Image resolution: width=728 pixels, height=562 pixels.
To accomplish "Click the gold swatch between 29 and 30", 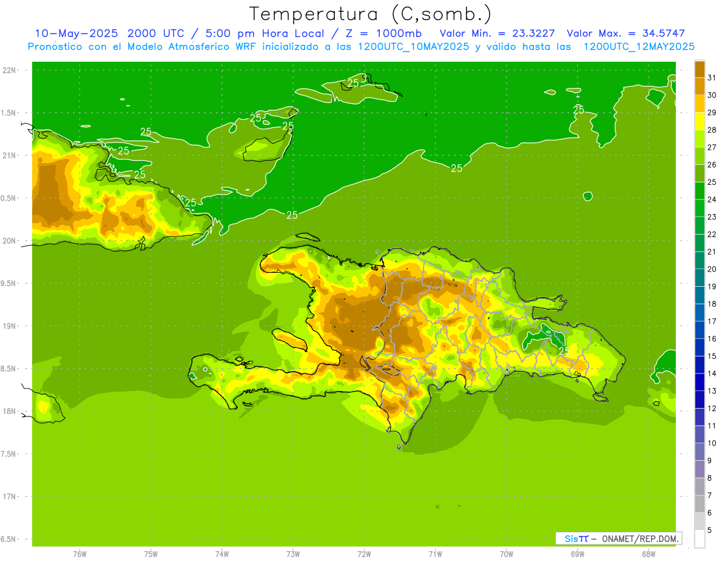I will click(x=699, y=104).
